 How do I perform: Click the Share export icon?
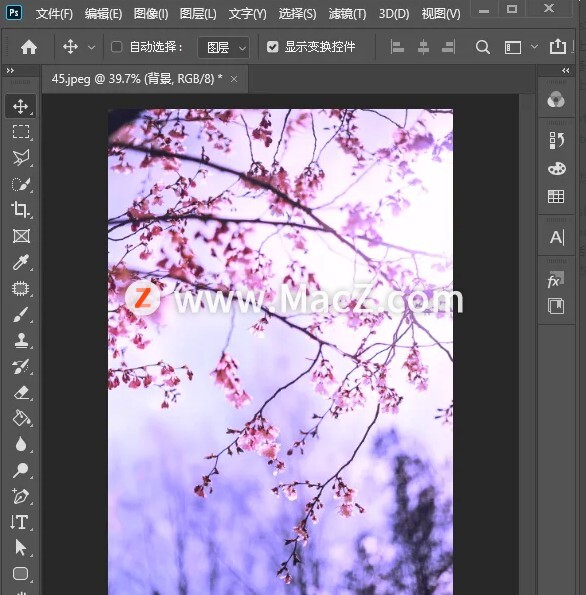(x=558, y=47)
